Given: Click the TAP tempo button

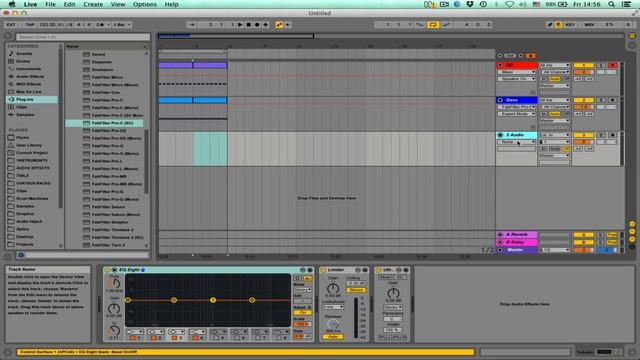Looking at the screenshot, I should coord(30,24).
